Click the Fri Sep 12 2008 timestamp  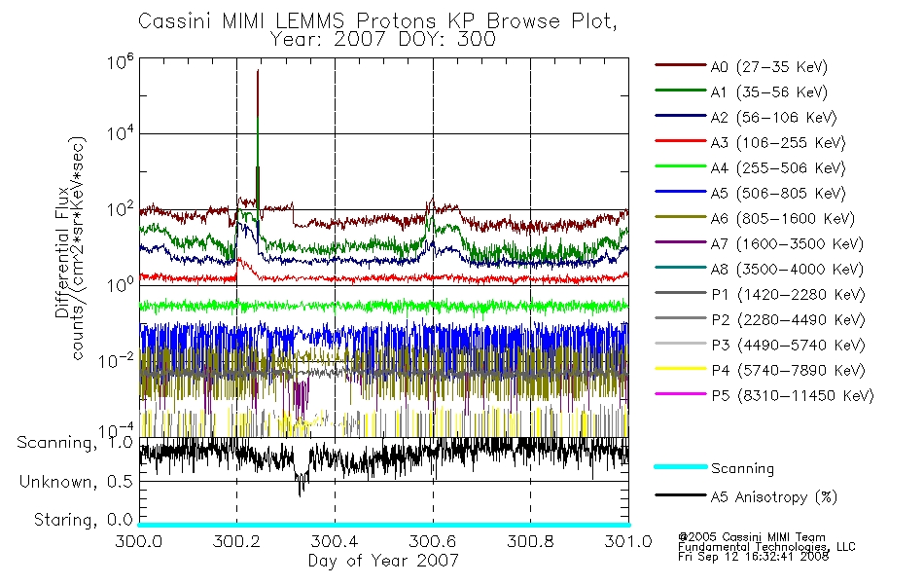point(753,557)
